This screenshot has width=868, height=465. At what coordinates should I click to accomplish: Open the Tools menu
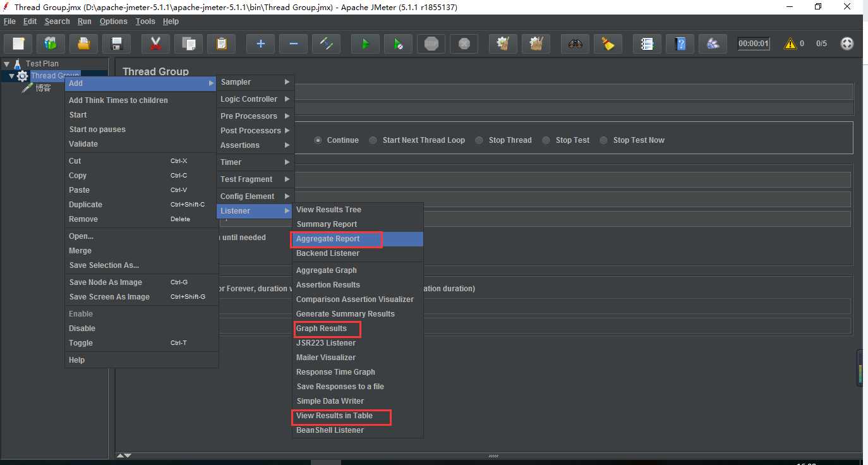tap(145, 21)
